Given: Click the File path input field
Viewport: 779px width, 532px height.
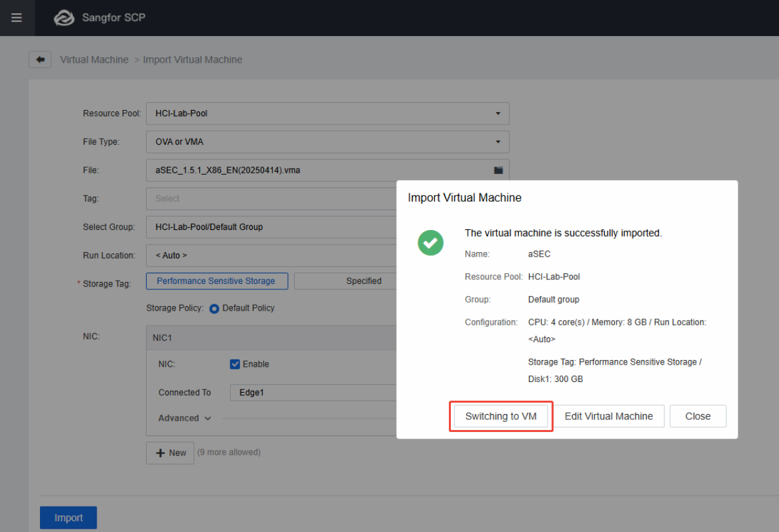Looking at the screenshot, I should (327, 171).
